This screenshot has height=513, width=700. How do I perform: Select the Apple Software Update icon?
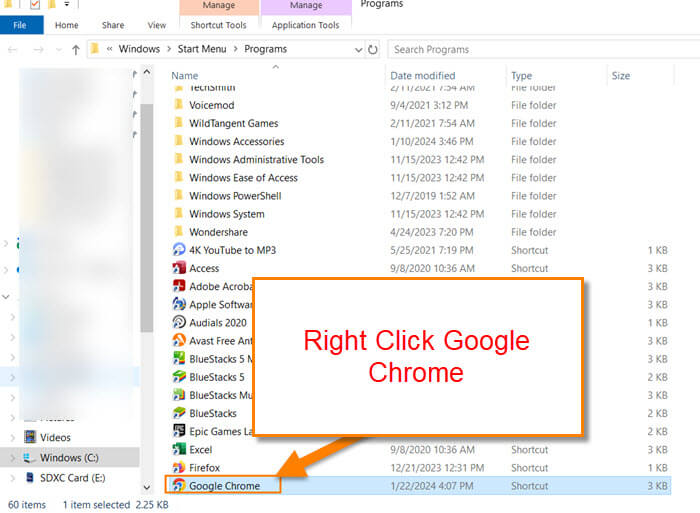[x=179, y=304]
